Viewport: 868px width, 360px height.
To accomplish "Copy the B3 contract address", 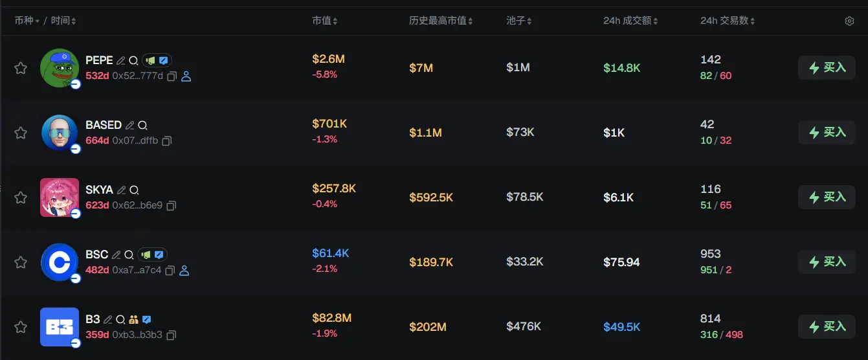I will click(x=172, y=335).
